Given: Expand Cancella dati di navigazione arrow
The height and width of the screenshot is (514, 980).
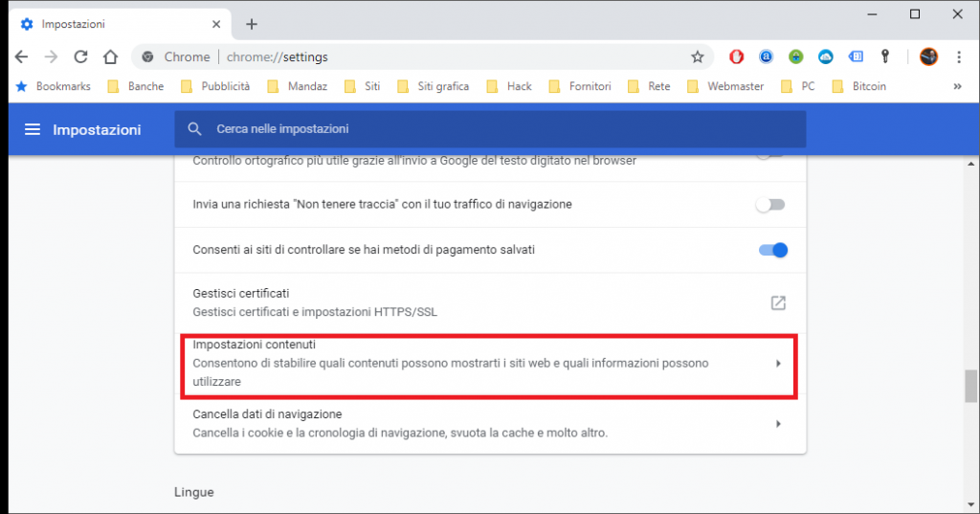Looking at the screenshot, I should point(778,423).
